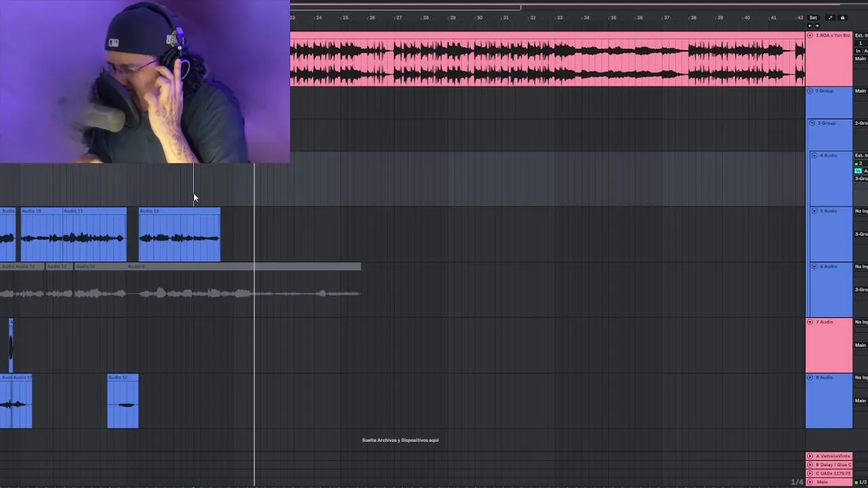Click Suelte Archivos y Dispositivos aquí drop area

click(x=400, y=441)
